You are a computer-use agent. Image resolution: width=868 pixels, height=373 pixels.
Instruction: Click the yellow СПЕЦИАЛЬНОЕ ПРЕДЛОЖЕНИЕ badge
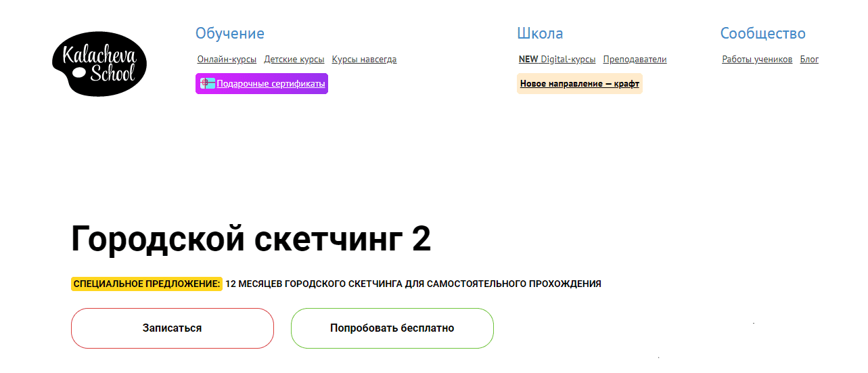coord(147,284)
